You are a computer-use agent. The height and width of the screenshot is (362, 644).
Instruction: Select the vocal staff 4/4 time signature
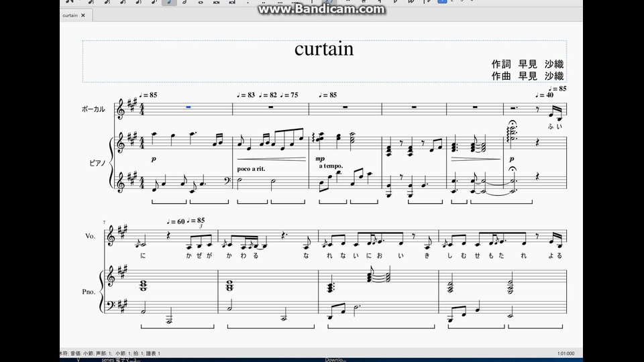142,109
